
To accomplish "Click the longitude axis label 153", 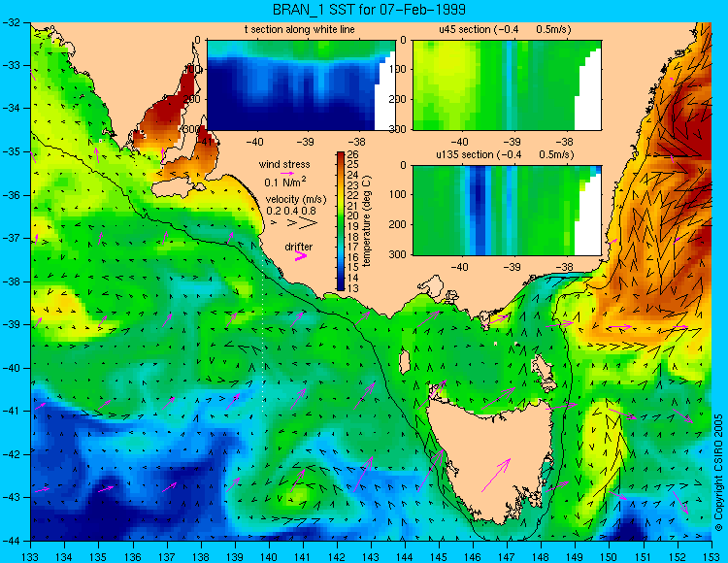I will tap(711, 556).
